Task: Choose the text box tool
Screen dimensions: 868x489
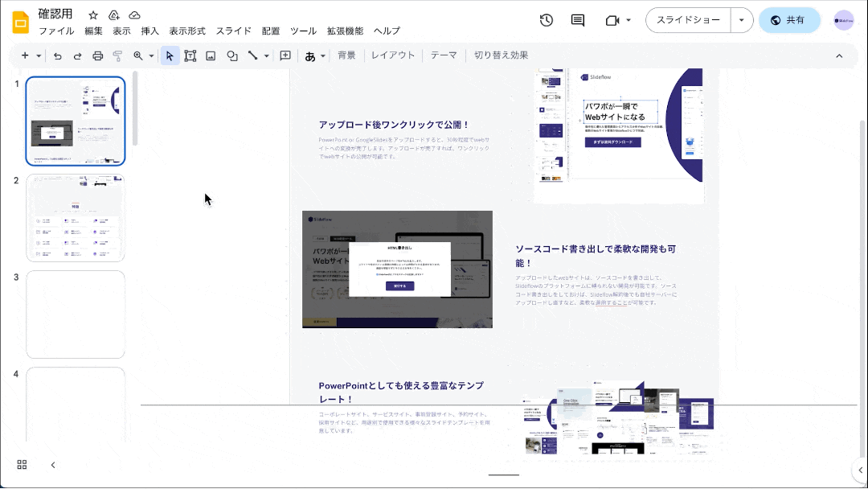Action: coord(190,56)
